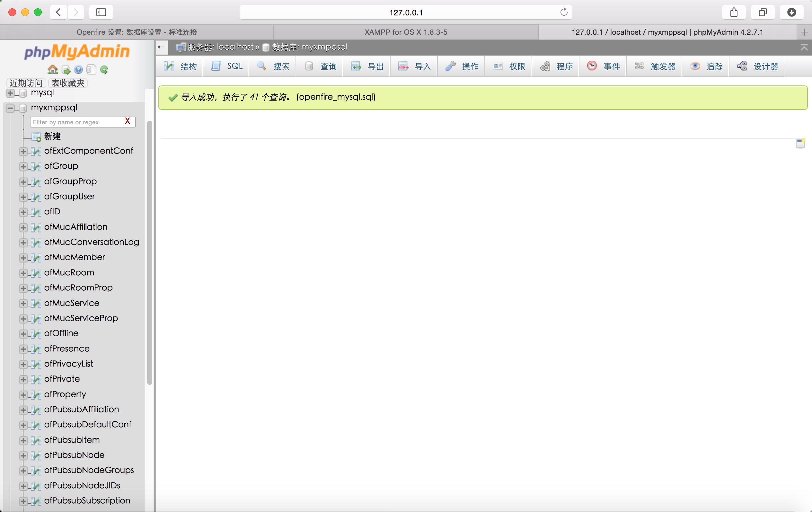Screen dimensions: 812x512
Task: Click 近期访问 recent tables button
Action: pos(26,83)
